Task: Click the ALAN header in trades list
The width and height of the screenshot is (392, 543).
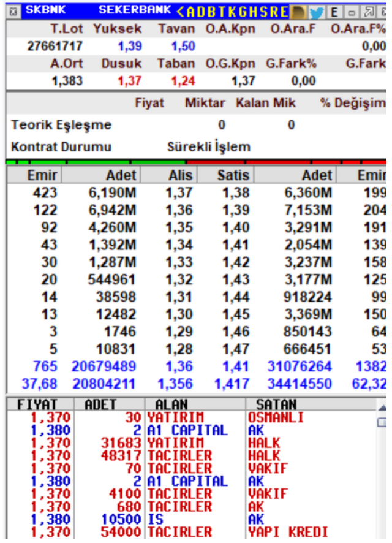Action: click(x=195, y=404)
